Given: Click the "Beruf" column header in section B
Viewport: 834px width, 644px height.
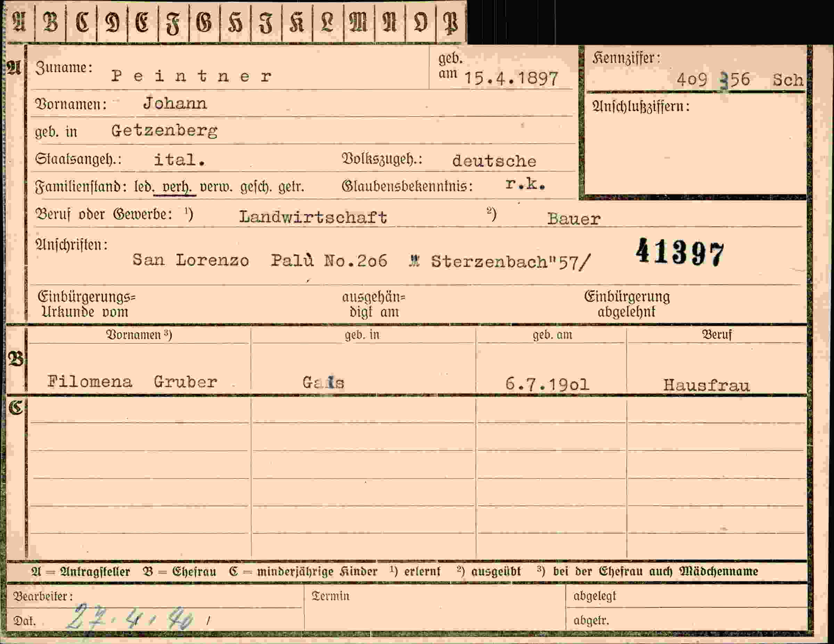Looking at the screenshot, I should pyautogui.click(x=717, y=335).
